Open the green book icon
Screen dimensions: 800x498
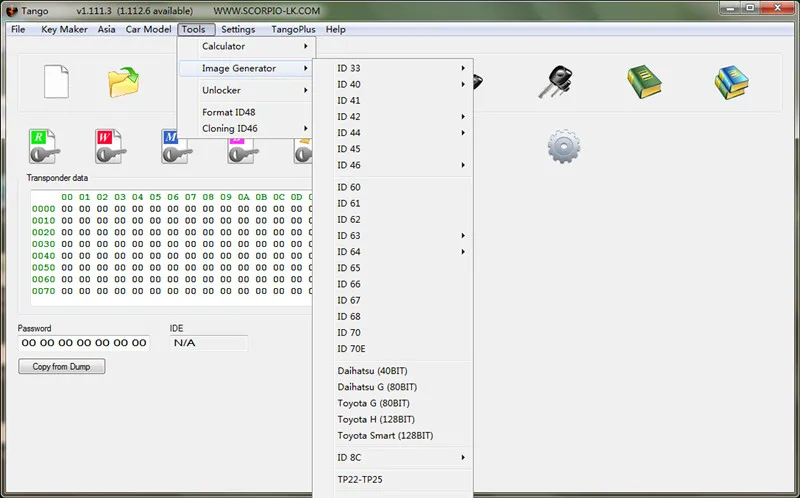[x=644, y=82]
